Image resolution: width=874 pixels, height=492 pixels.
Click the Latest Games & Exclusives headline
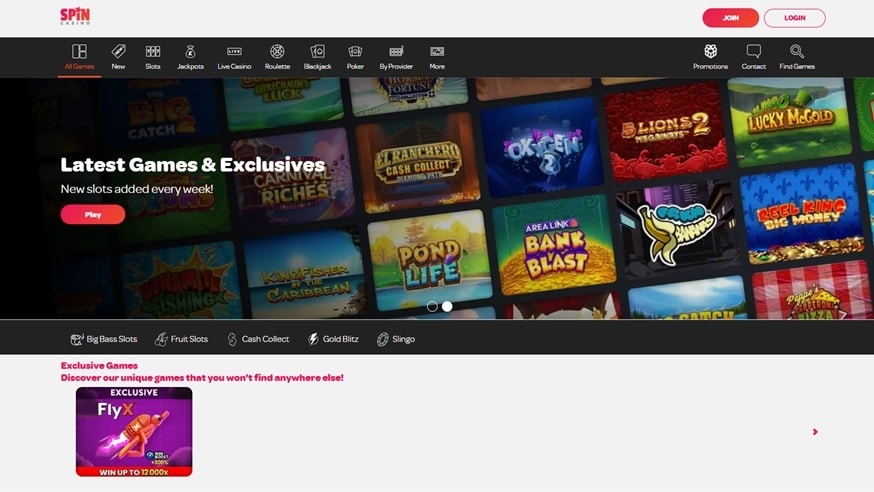point(193,164)
